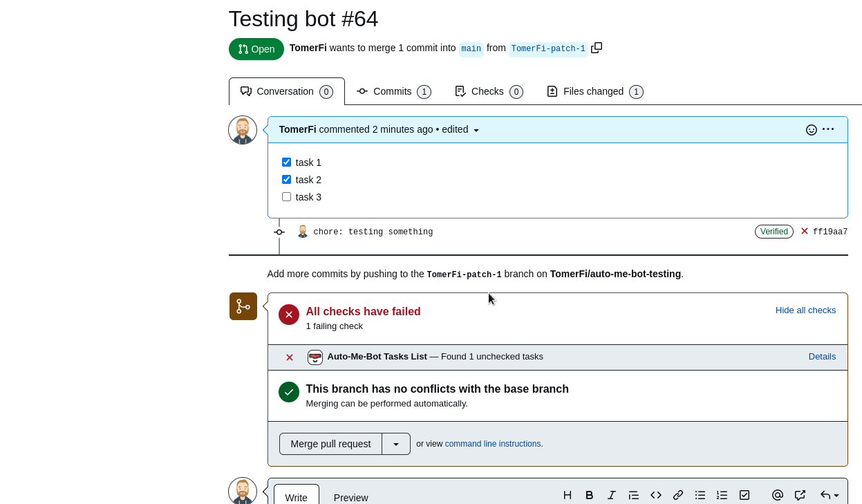Apply bold formatting in comment editor

590,495
